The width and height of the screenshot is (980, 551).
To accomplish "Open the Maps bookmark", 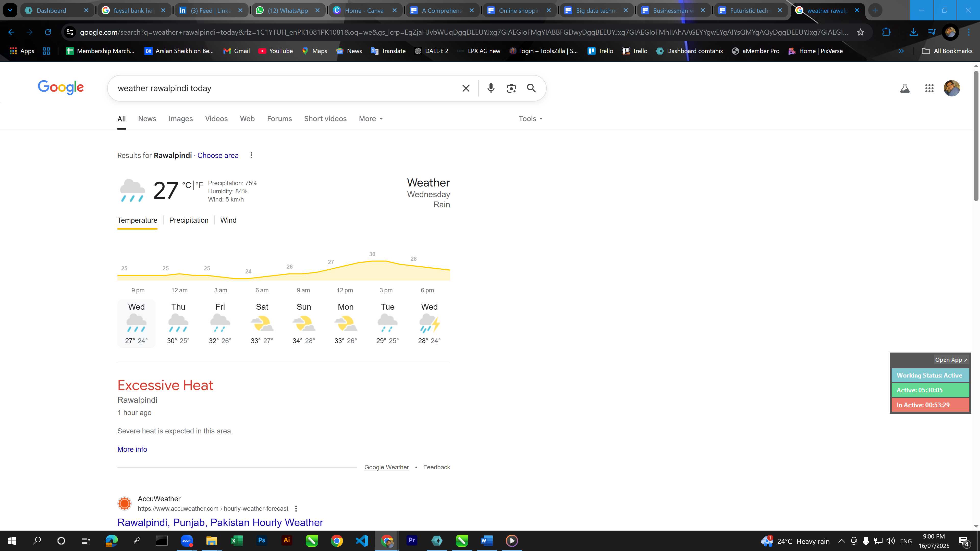I will pyautogui.click(x=314, y=51).
